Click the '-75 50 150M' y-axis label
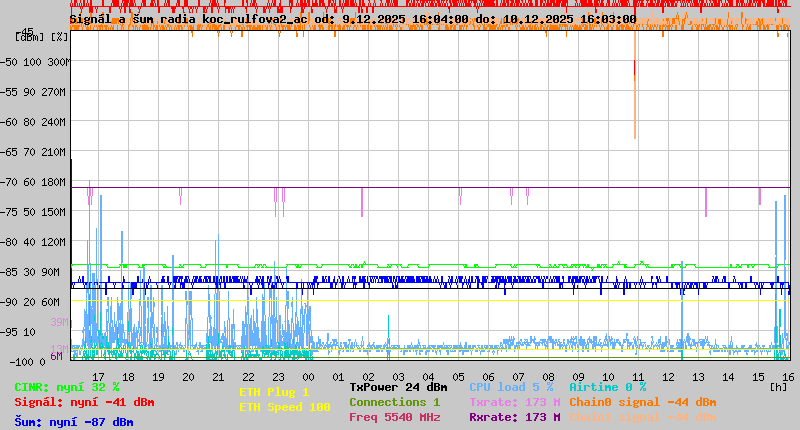Screen dimensions: 800x430 [33, 212]
